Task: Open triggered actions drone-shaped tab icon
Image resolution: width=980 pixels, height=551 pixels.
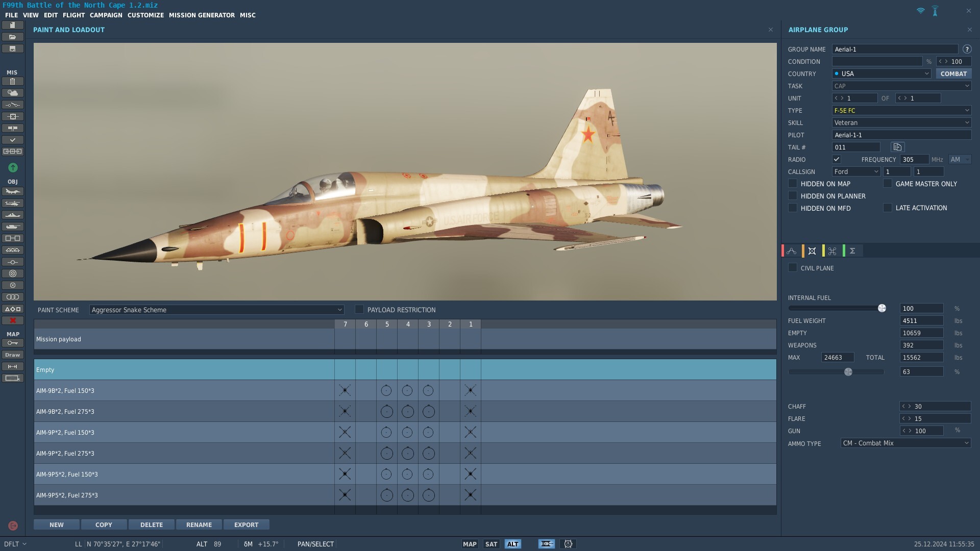Action: tap(832, 251)
